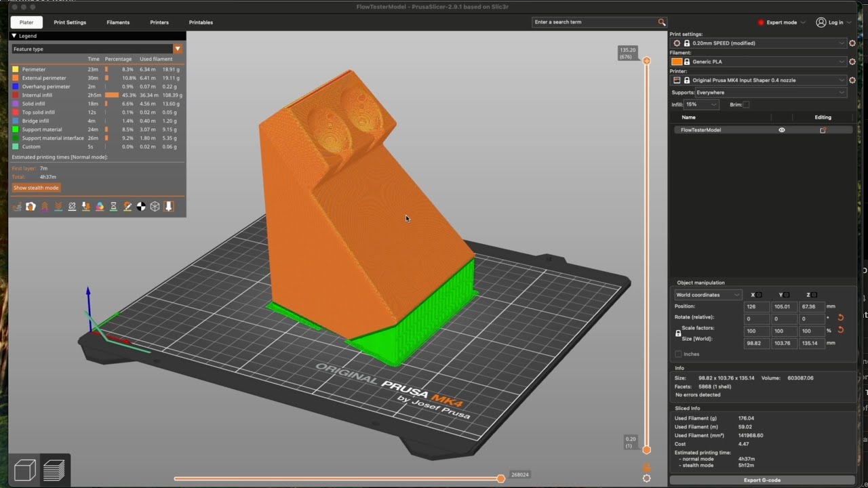868x488 pixels.
Task: Open filament settings gear icon
Action: [852, 62]
